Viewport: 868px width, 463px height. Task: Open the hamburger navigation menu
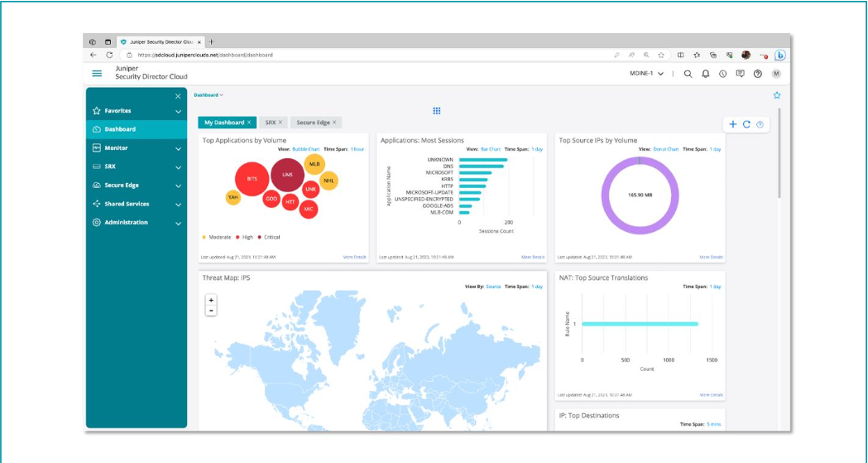(97, 74)
